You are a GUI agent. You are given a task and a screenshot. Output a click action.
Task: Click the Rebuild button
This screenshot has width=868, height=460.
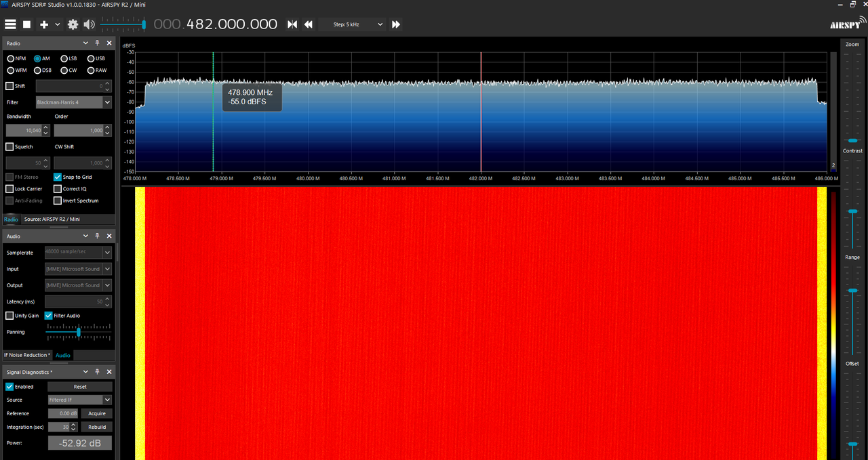[x=97, y=427]
